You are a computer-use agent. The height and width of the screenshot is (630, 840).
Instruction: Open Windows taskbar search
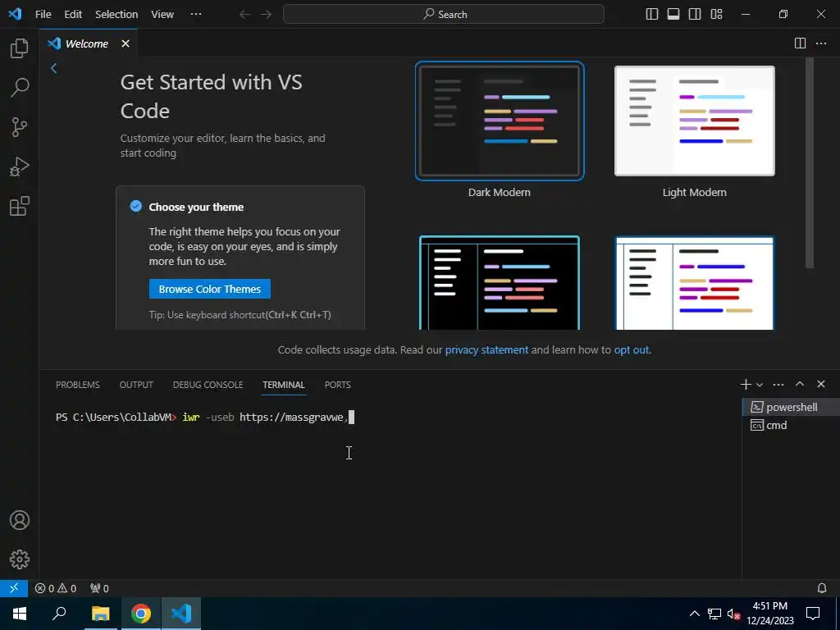[x=59, y=614]
